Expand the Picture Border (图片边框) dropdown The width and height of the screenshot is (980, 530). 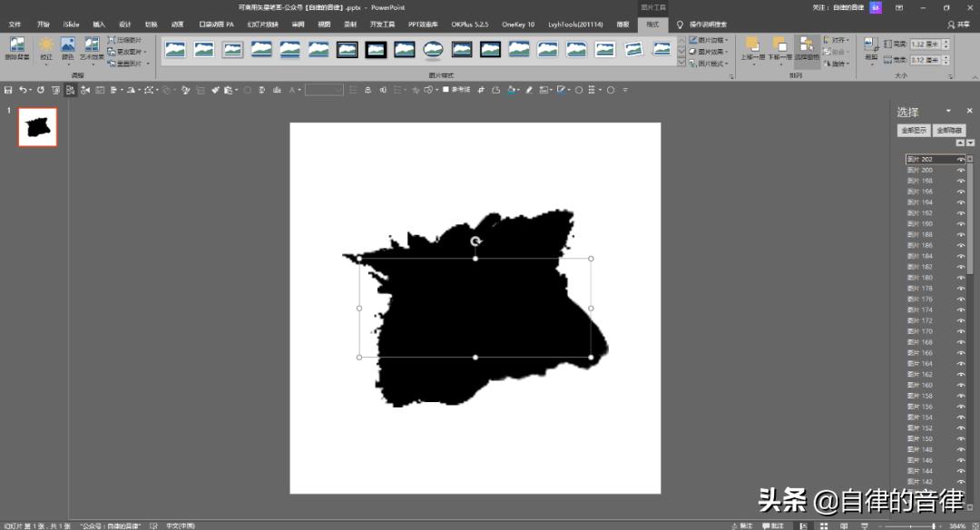[x=710, y=40]
